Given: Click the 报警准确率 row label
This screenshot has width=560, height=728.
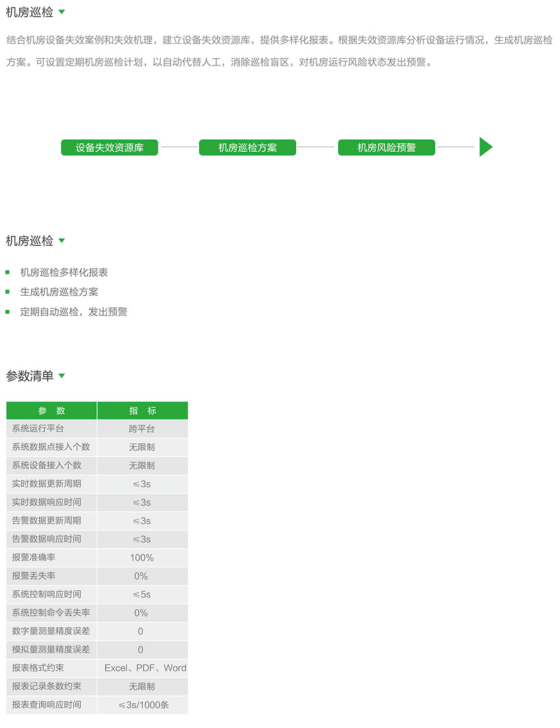Looking at the screenshot, I should tap(34, 558).
